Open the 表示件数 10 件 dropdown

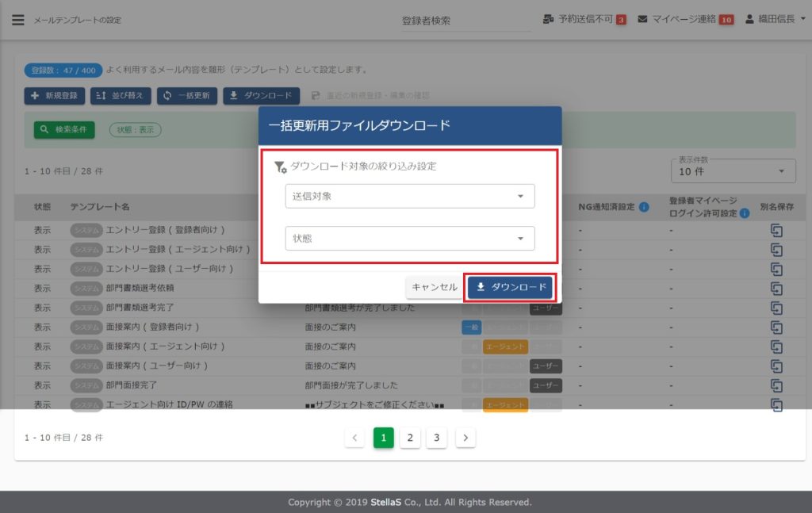click(x=732, y=171)
